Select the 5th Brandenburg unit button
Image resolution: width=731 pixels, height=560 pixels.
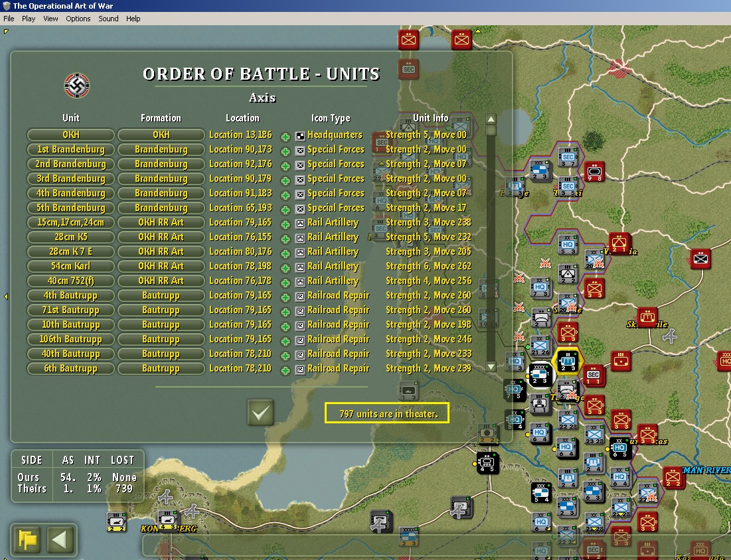click(x=71, y=208)
